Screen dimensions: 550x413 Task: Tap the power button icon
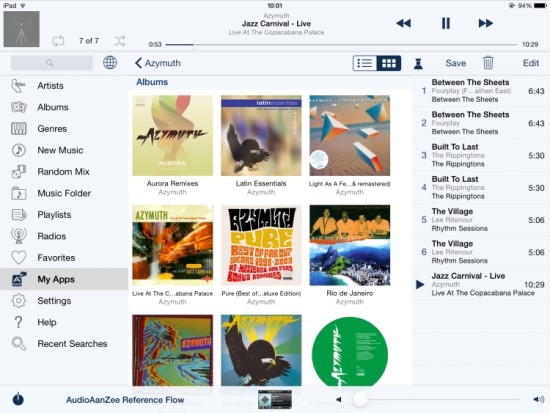18,399
